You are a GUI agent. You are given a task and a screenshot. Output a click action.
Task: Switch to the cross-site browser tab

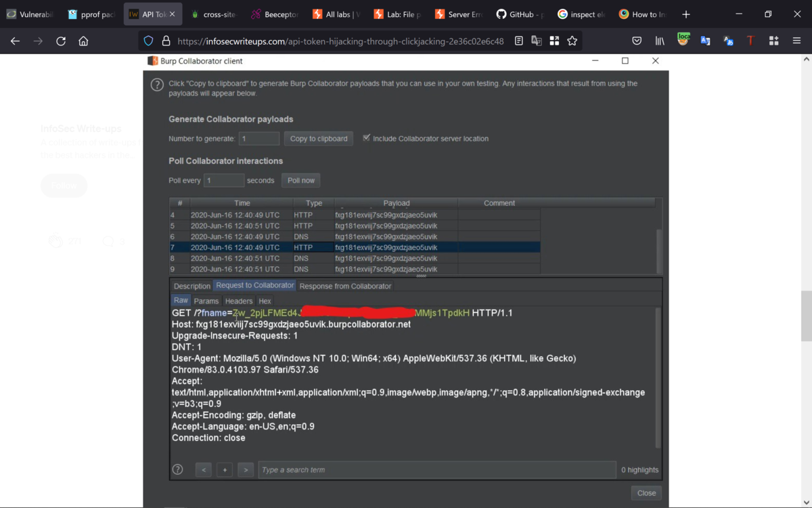point(213,14)
